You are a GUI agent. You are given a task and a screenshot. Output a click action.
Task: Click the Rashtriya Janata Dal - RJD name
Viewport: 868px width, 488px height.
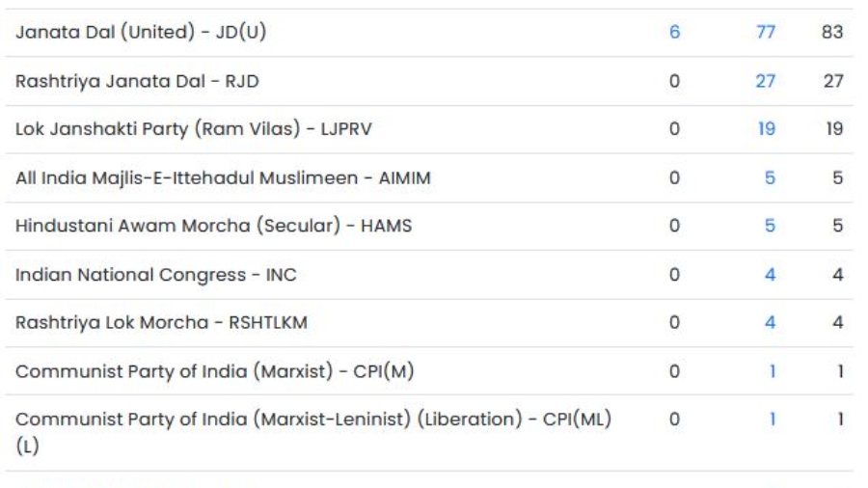pos(133,81)
